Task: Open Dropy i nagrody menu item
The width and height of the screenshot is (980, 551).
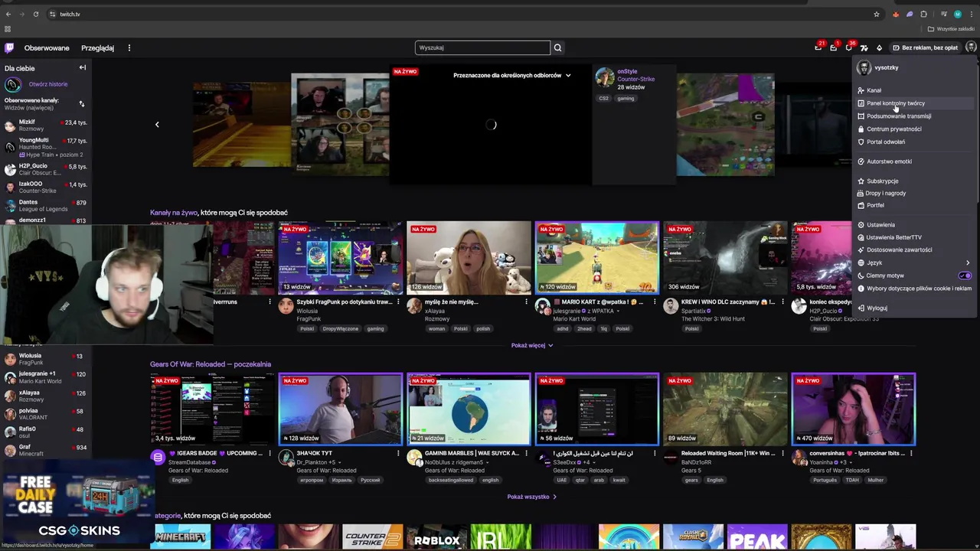Action: click(x=914, y=194)
